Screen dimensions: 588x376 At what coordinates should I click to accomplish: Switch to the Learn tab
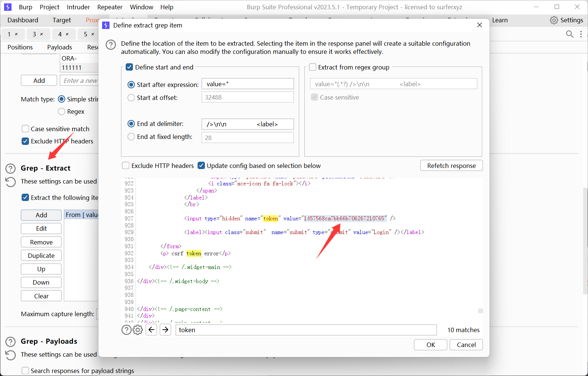click(500, 20)
